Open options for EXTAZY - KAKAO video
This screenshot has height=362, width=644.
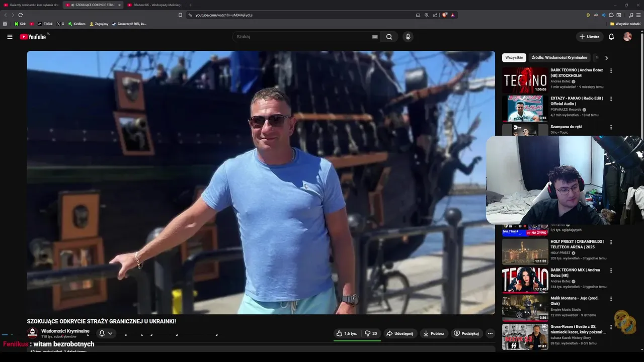(611, 99)
